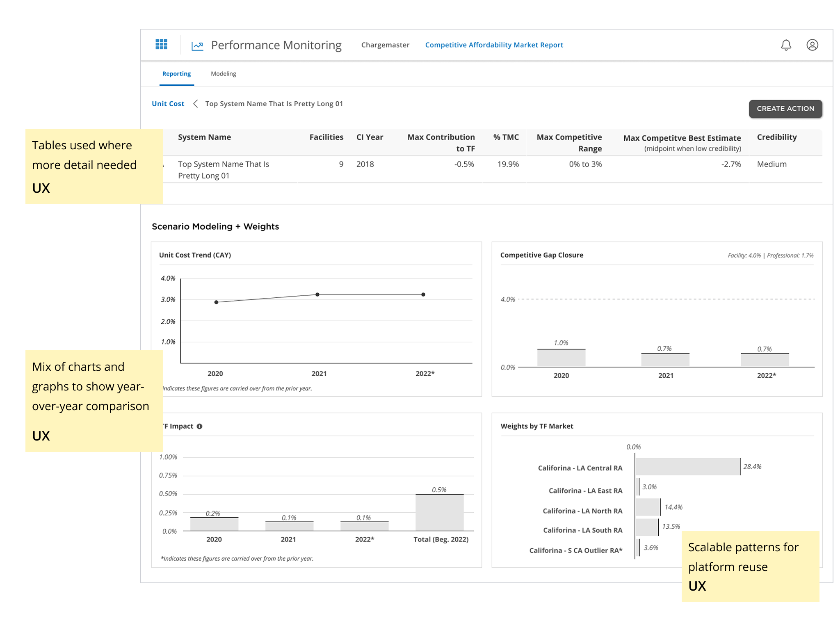Open the notifications bell
This screenshot has width=840, height=630.
pyautogui.click(x=786, y=45)
